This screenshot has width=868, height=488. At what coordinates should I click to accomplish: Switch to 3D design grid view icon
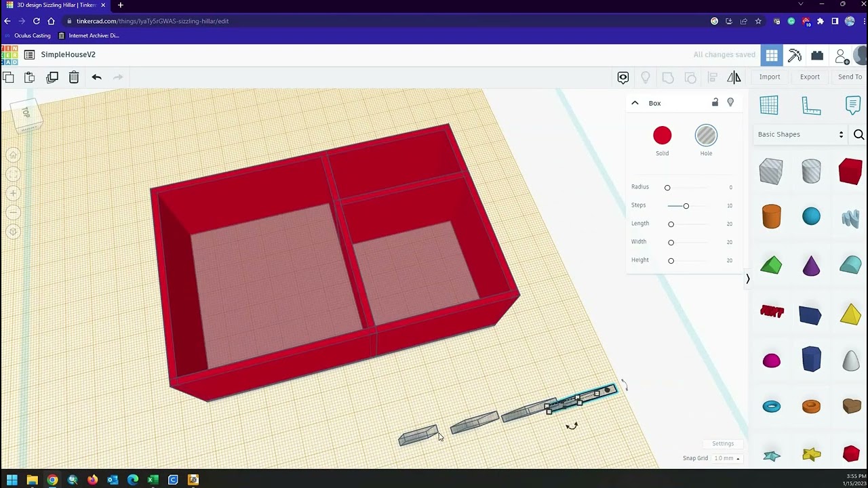[772, 56]
